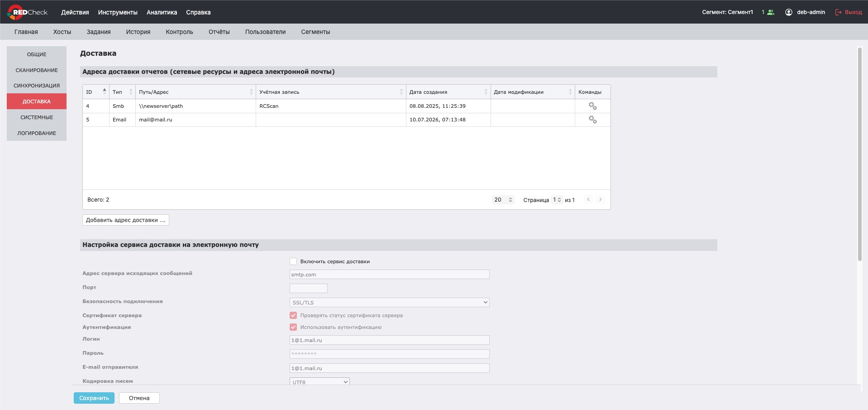Select the \\newserver\path table cell

tap(196, 106)
